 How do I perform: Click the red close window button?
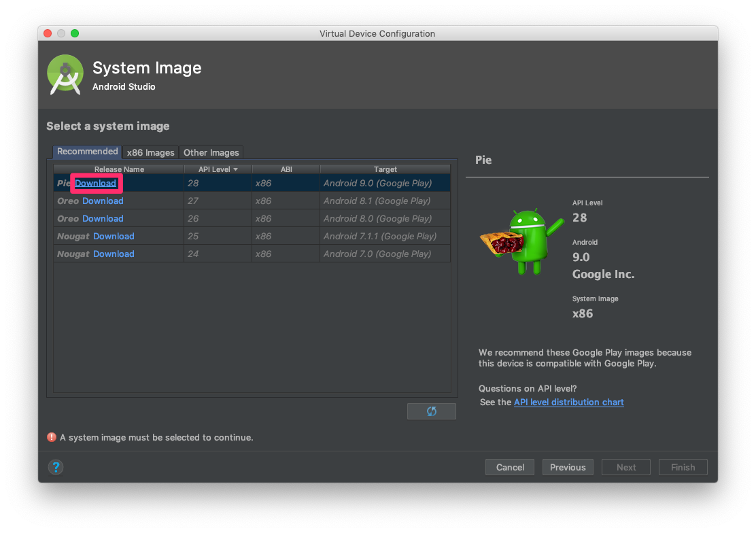click(48, 33)
